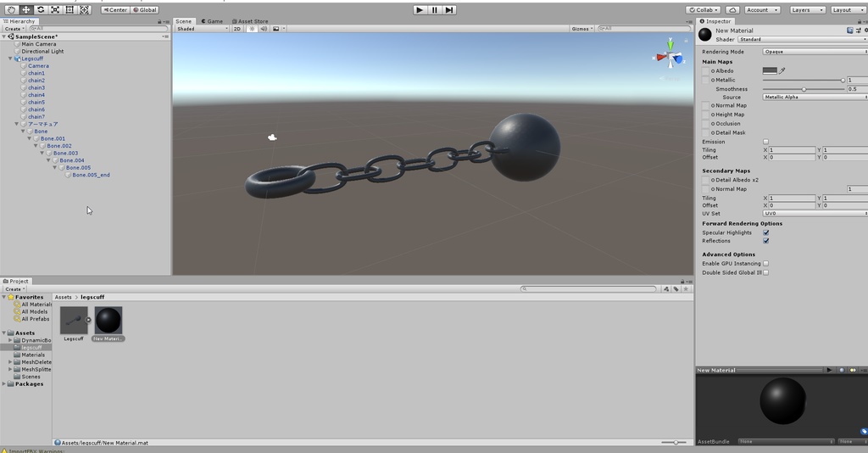Image resolution: width=868 pixels, height=453 pixels.
Task: Select Bone.003 in Hierarchy
Action: [65, 153]
